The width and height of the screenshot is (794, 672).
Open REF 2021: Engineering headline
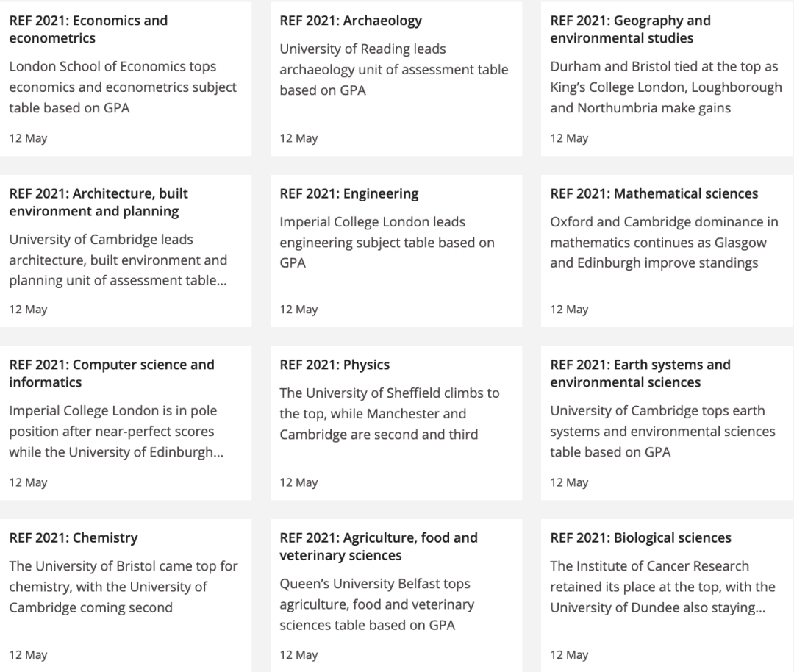[349, 193]
